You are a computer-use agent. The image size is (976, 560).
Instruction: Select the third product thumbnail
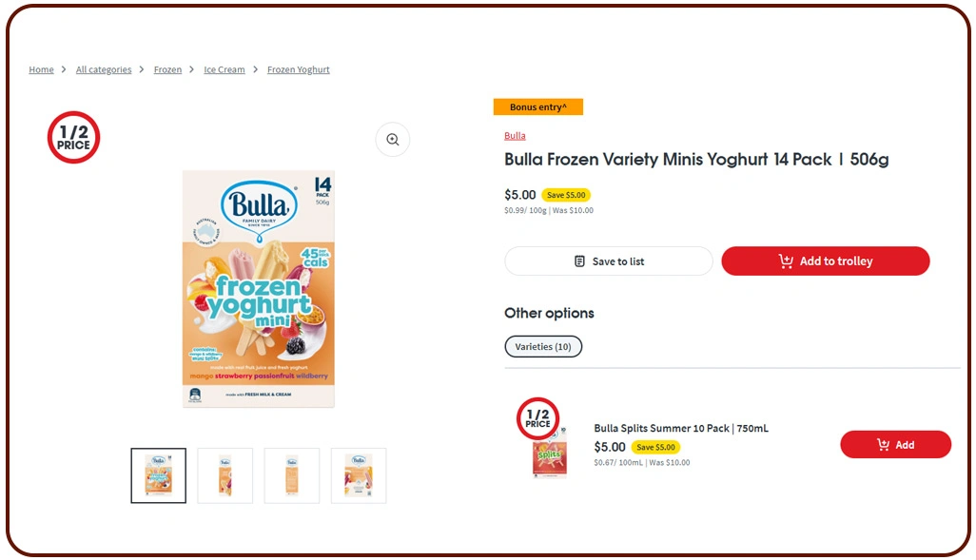(x=291, y=475)
